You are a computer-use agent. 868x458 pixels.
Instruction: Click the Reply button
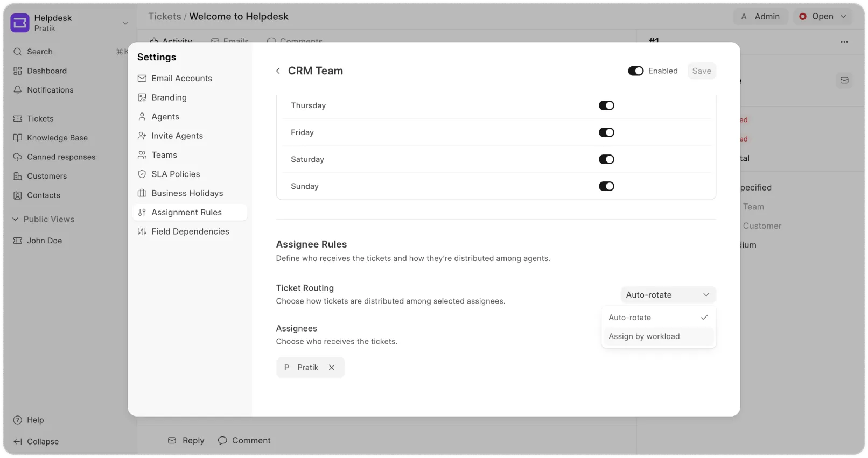click(x=186, y=440)
